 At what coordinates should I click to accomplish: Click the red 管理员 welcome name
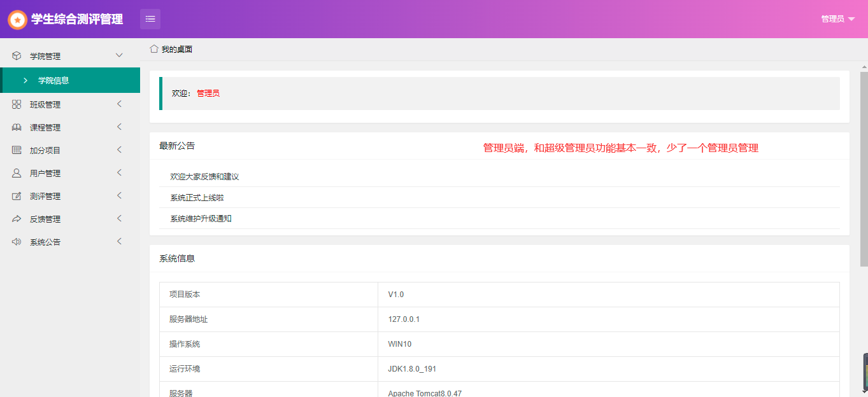[x=208, y=93]
